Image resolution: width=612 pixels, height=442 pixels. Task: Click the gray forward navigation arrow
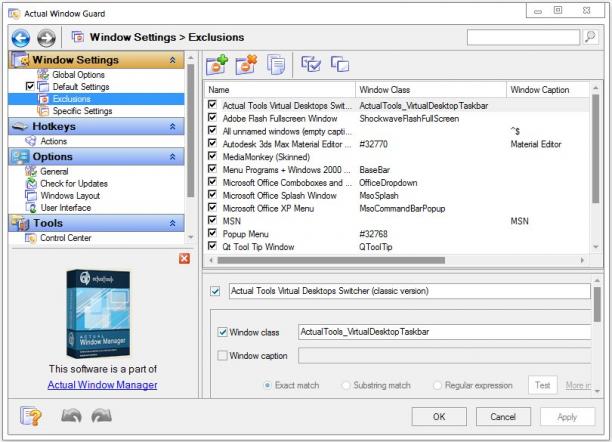[x=46, y=38]
